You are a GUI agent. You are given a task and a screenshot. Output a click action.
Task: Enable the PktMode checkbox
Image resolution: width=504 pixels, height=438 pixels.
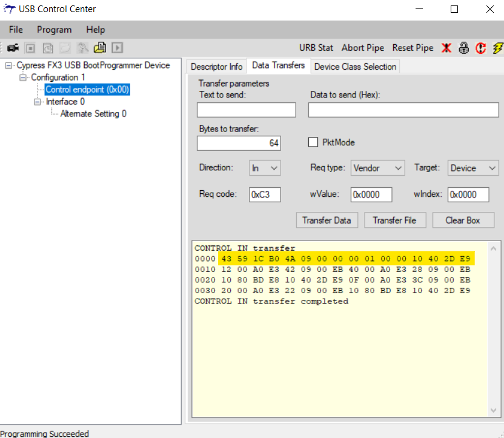point(313,142)
